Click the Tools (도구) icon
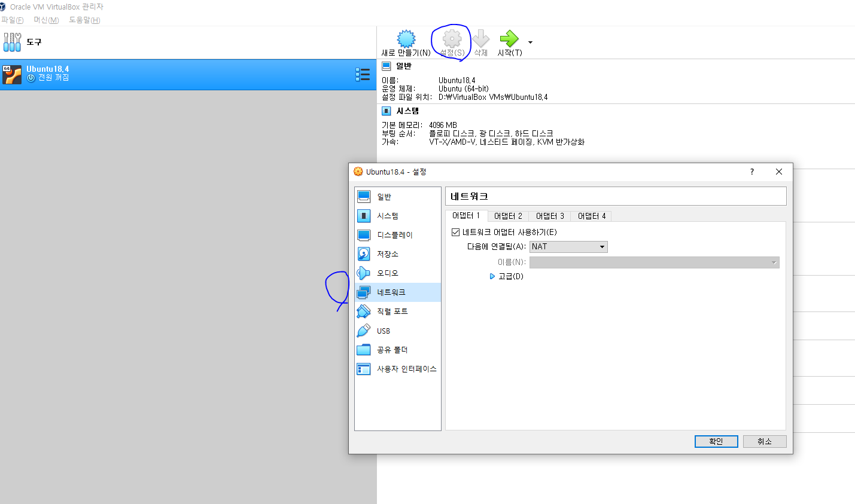The image size is (855, 504). pos(12,42)
